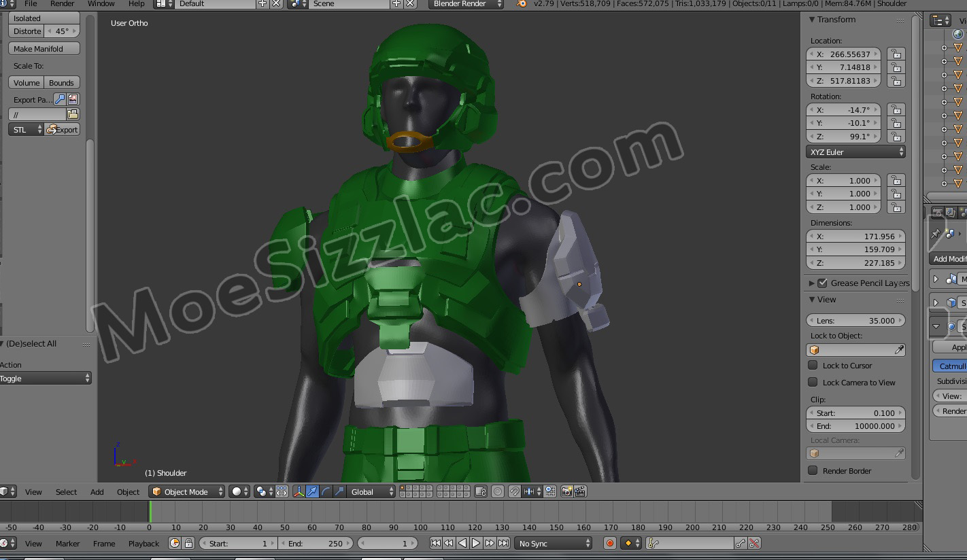Jump to the timeline start frame
The width and height of the screenshot is (967, 560).
click(435, 543)
